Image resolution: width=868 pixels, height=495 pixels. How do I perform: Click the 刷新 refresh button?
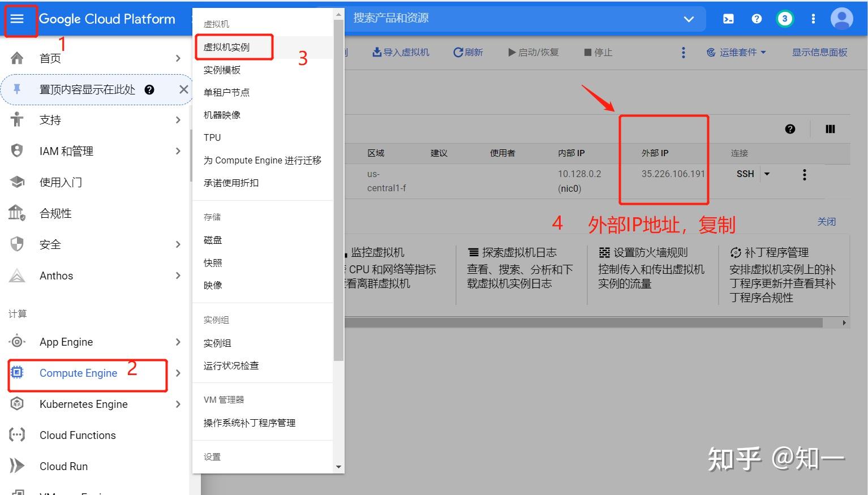[468, 53]
